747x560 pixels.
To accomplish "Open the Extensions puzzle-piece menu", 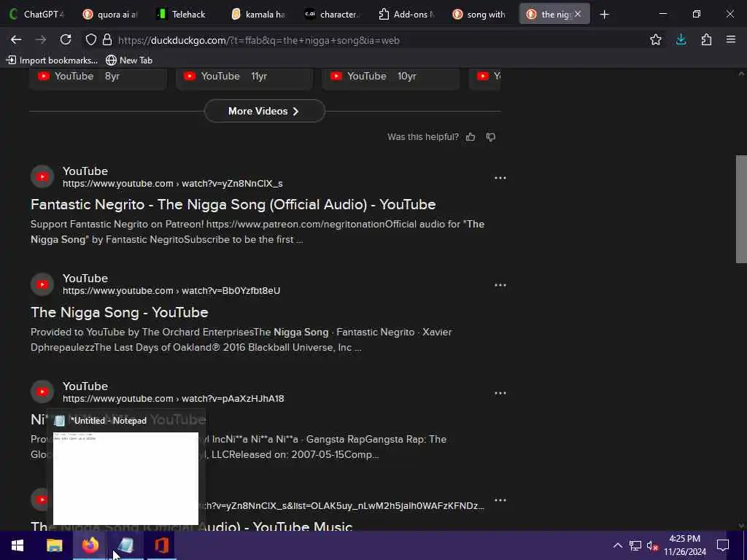I will coord(706,40).
